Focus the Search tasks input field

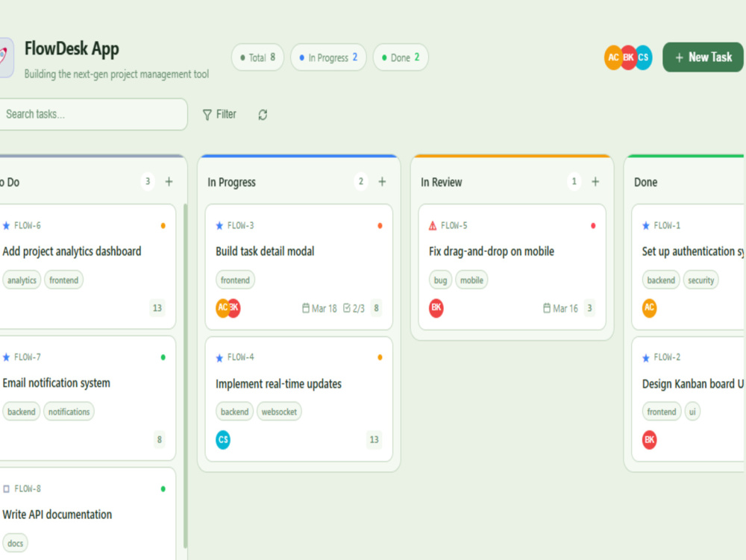[93, 114]
